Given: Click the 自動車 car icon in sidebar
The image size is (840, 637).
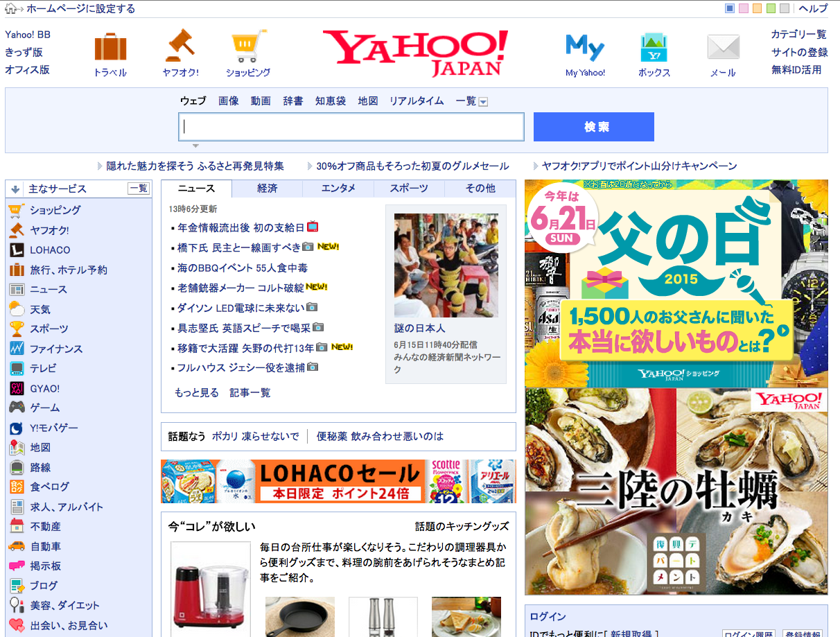Looking at the screenshot, I should (x=17, y=546).
